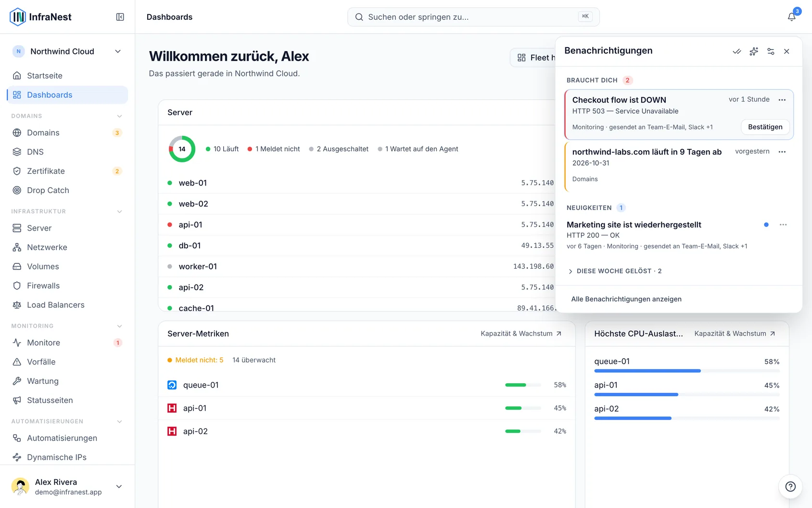Select Dashboards in the sidebar
Screen dimensions: 812x508
pyautogui.click(x=67, y=95)
